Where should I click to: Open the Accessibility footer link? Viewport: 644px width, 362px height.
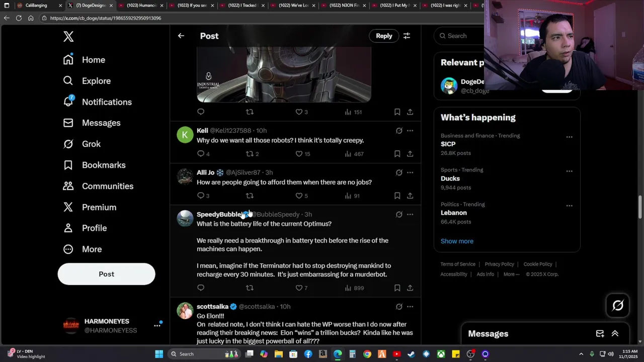[454, 275]
